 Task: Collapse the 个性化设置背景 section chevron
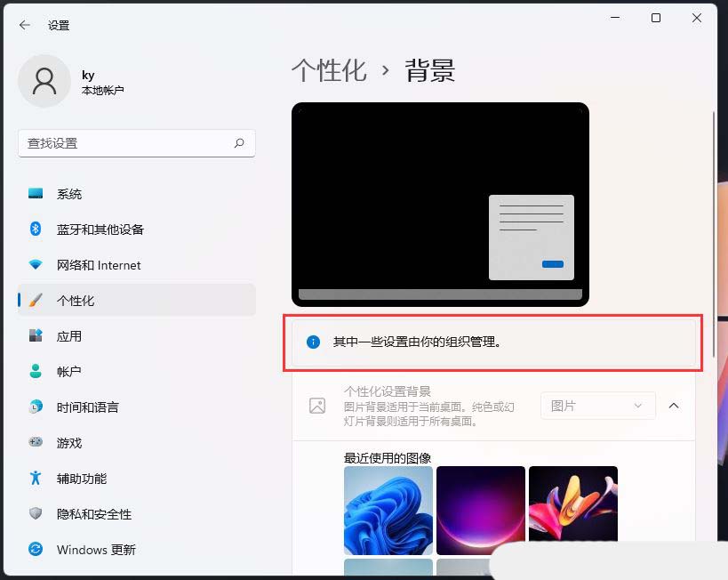point(674,406)
